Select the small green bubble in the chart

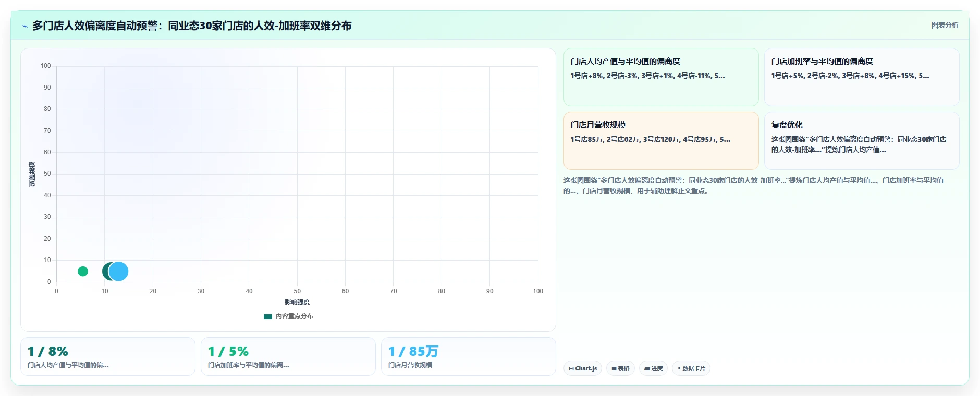[x=82, y=271]
